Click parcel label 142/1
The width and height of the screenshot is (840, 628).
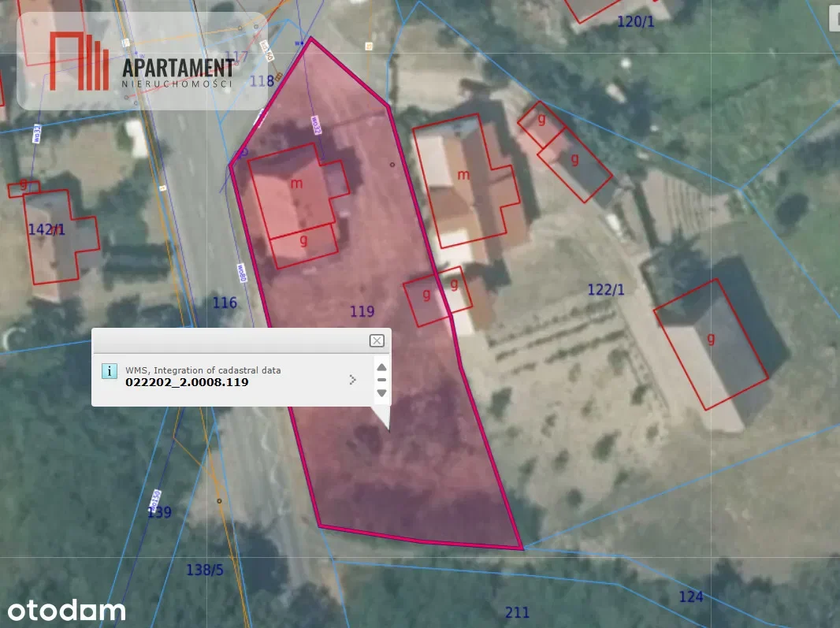[46, 229]
